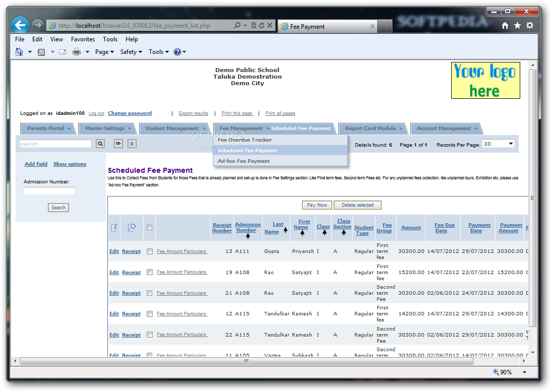Click the zoom level magnifier icon
The image size is (552, 392).
(496, 372)
